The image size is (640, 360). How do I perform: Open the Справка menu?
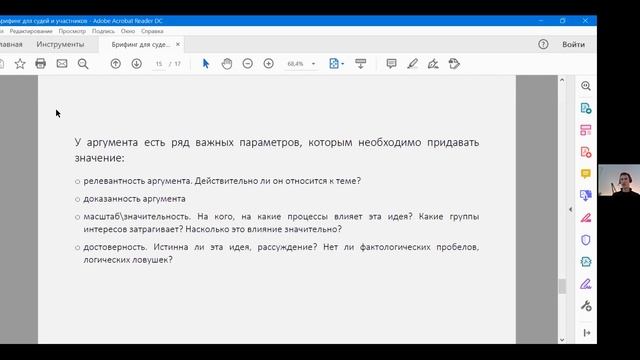pyautogui.click(x=152, y=31)
